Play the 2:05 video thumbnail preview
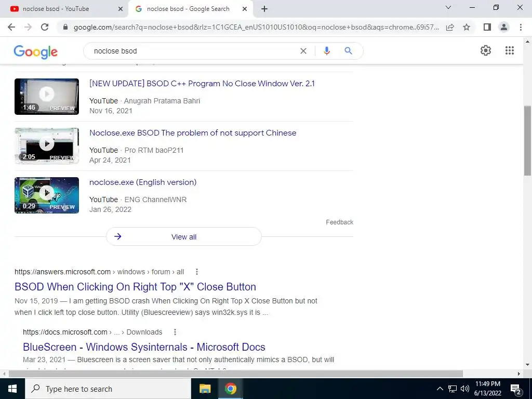 coord(47,146)
